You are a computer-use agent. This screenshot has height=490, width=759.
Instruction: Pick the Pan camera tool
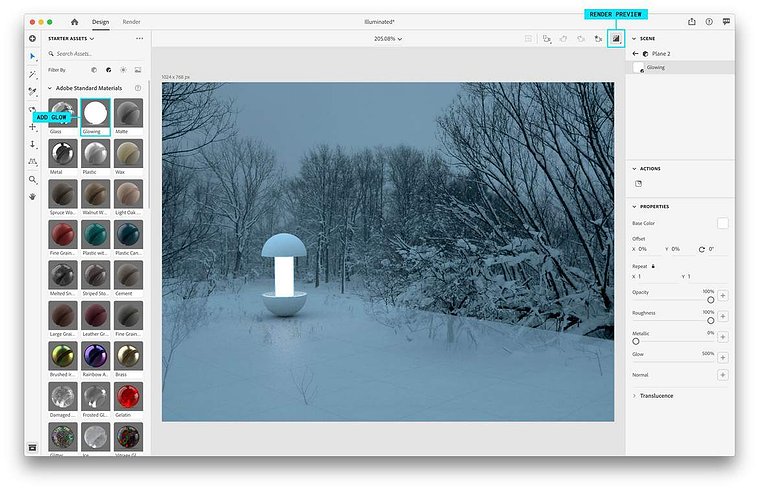32,127
